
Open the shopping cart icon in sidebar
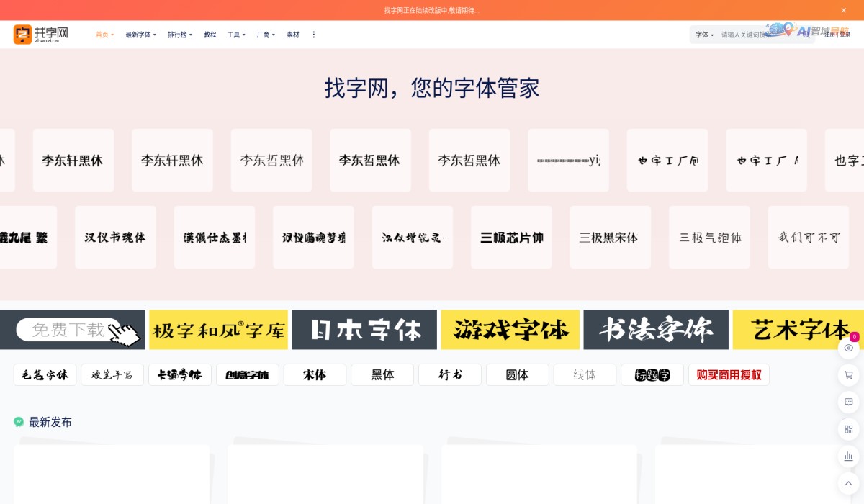tap(848, 375)
